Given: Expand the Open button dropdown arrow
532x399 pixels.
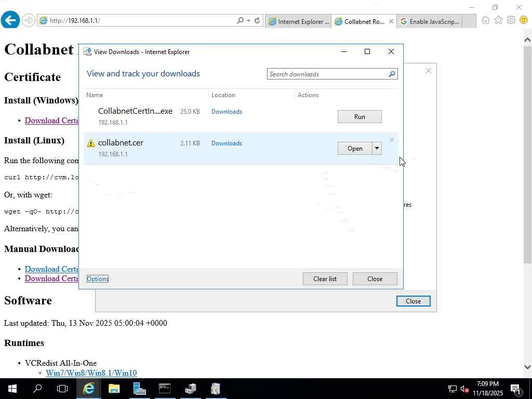Looking at the screenshot, I should [377, 148].
